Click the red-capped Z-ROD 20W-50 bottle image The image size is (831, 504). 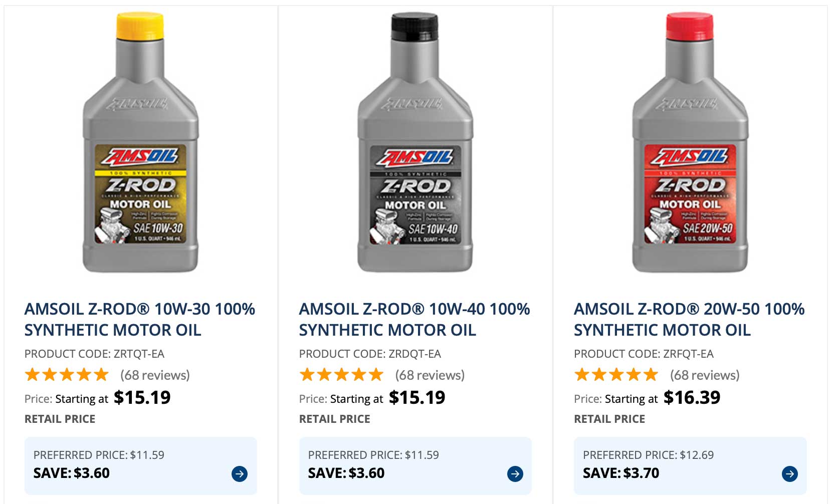coord(691,145)
